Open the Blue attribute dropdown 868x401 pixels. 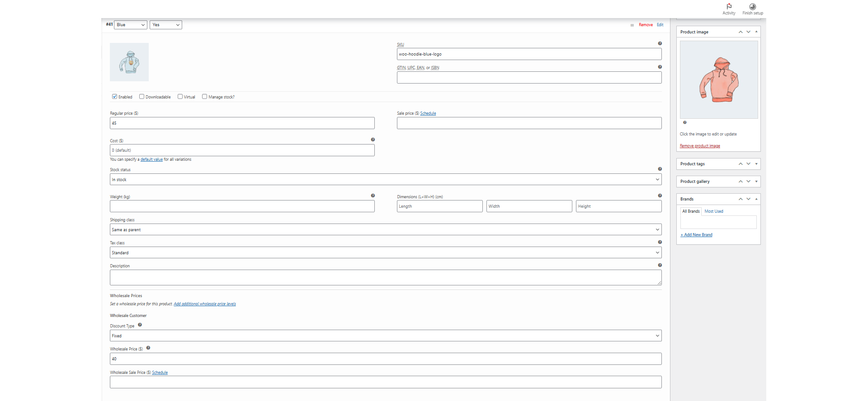pyautogui.click(x=131, y=25)
